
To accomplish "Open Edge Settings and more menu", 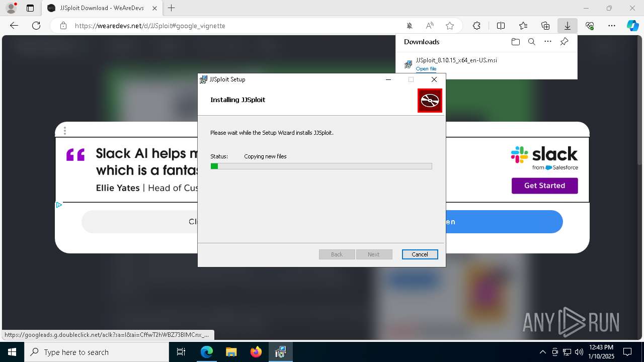I will (x=611, y=26).
